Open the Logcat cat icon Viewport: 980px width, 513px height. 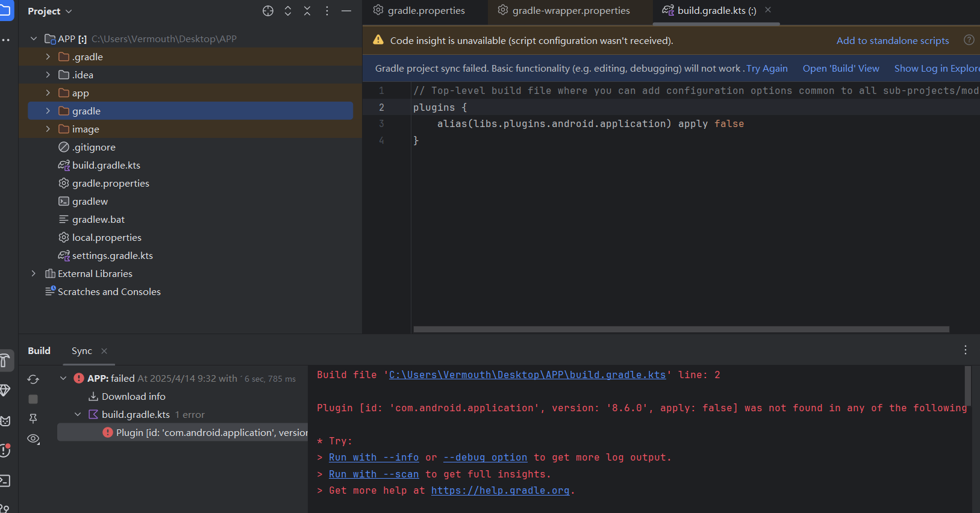[x=5, y=421]
